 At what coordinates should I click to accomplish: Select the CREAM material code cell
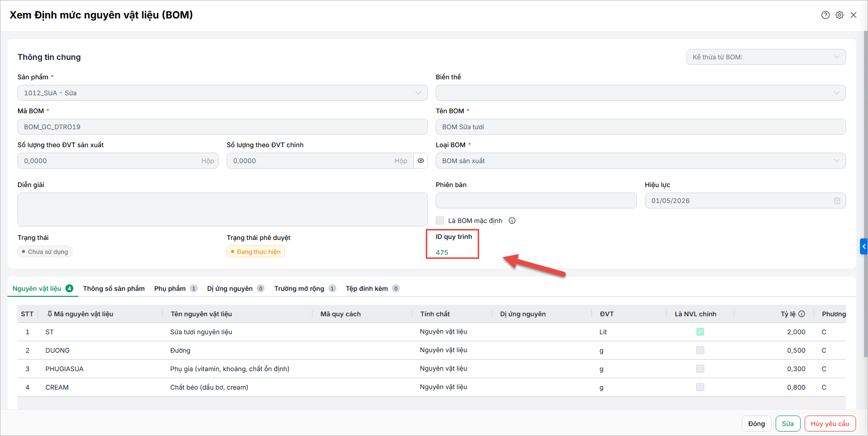click(57, 387)
